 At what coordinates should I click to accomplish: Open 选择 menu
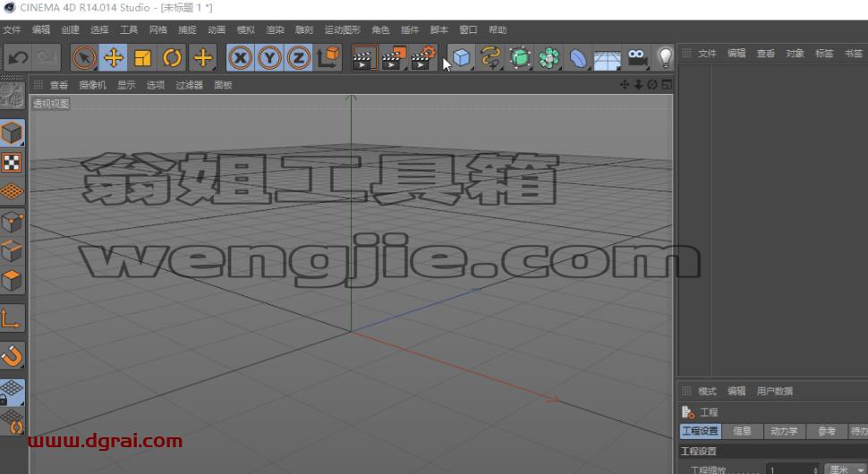click(x=99, y=30)
